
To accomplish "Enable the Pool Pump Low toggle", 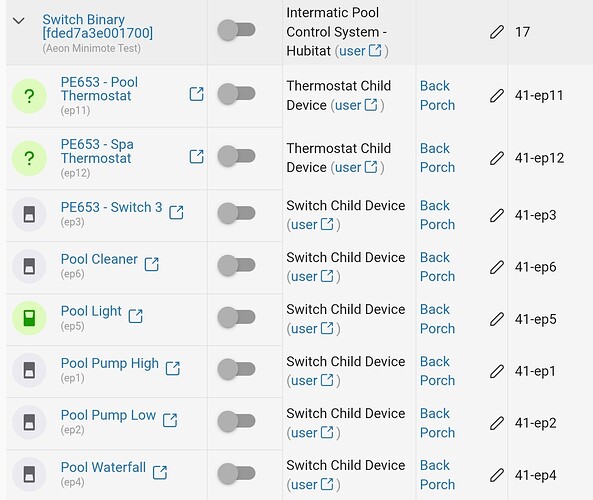I will [236, 421].
